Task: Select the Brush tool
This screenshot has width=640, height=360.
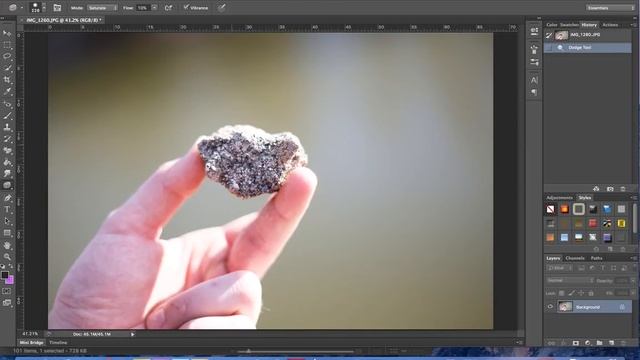Action: 7,116
